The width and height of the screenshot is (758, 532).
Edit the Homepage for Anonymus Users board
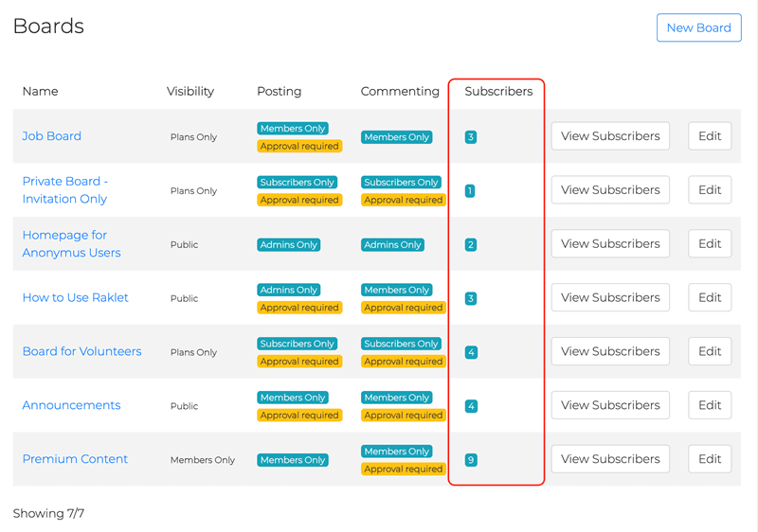tap(710, 244)
